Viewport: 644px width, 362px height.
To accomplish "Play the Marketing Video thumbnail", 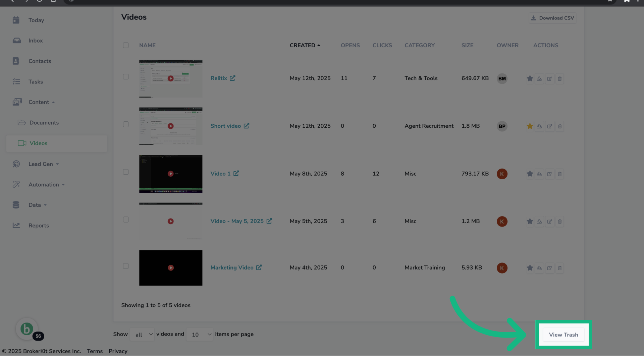I will click(171, 268).
